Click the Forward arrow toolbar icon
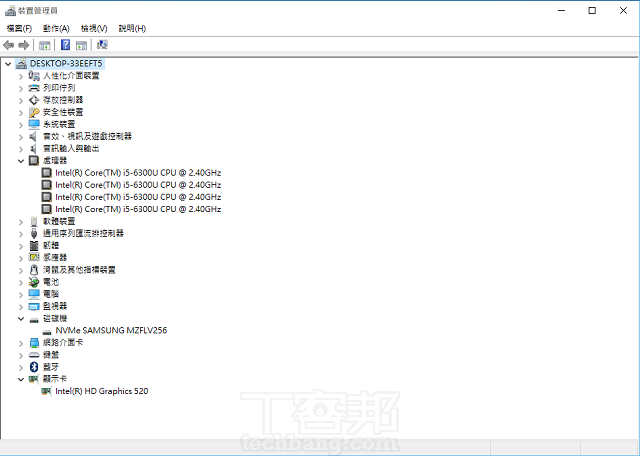Image resolution: width=640 pixels, height=456 pixels. click(x=24, y=45)
